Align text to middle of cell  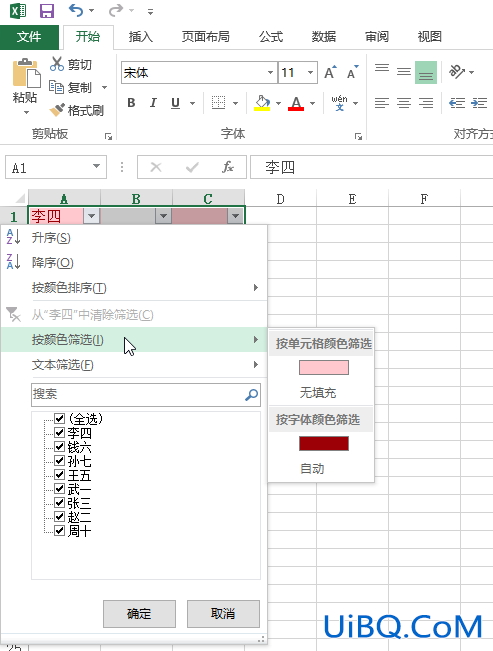404,72
